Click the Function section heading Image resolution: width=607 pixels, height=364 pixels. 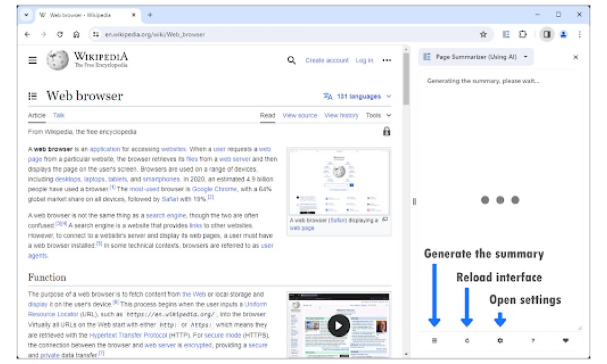coord(47,277)
